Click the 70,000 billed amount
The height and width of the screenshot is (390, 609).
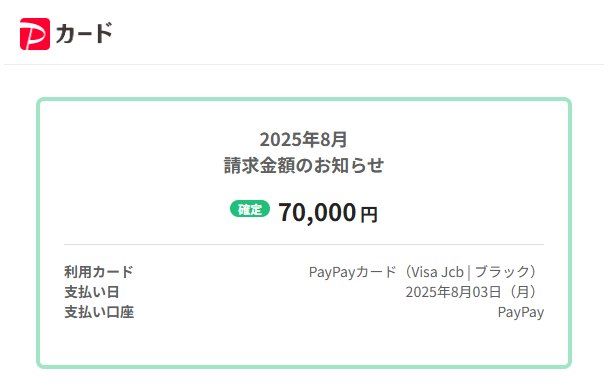tap(317, 212)
